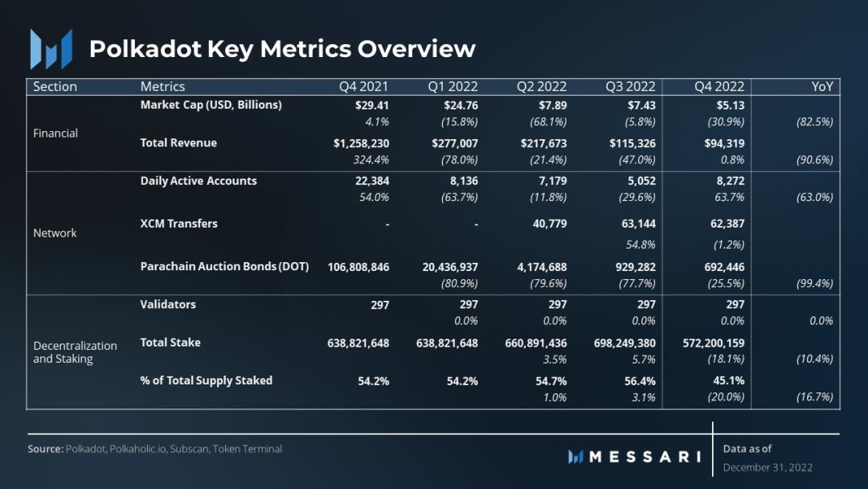Click the Parachain Auction Bonds (DOT) label
Image resolution: width=868 pixels, height=489 pixels.
[224, 266]
